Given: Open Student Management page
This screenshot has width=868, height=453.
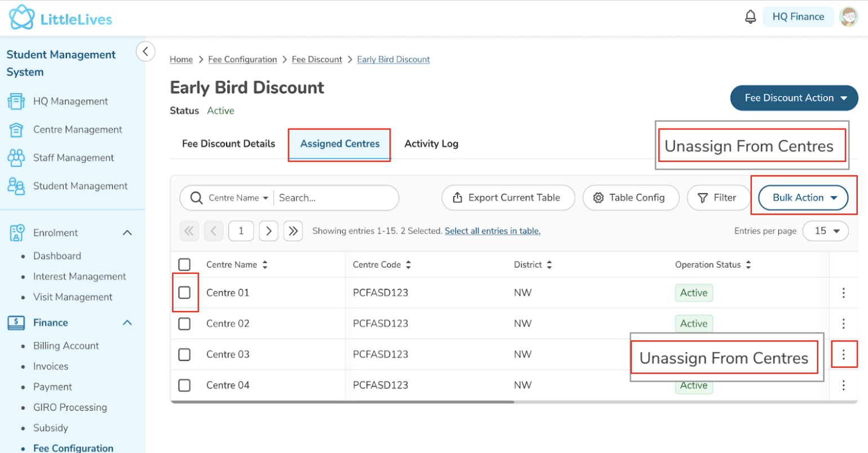Looking at the screenshot, I should click(x=80, y=186).
